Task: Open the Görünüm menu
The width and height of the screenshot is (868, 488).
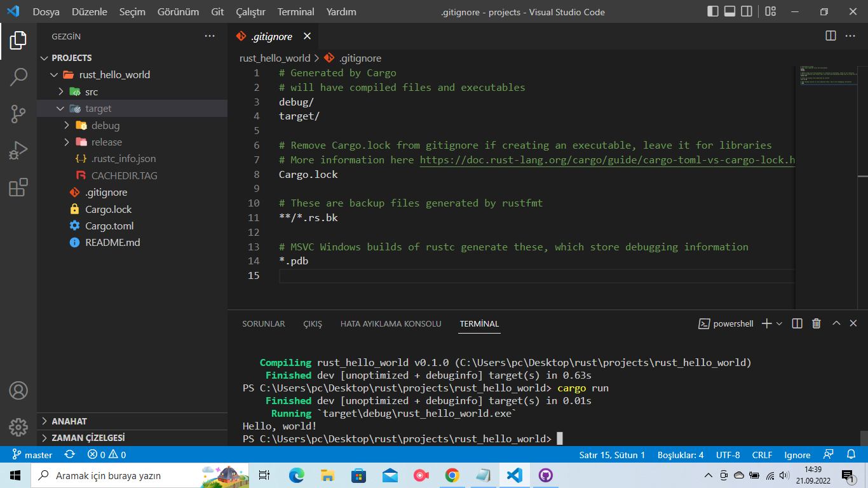Action: (178, 11)
